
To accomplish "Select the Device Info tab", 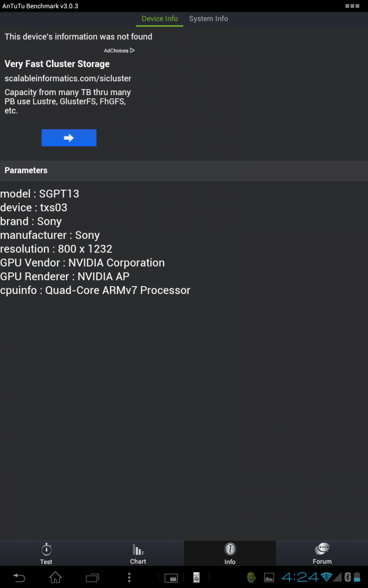I will (159, 19).
